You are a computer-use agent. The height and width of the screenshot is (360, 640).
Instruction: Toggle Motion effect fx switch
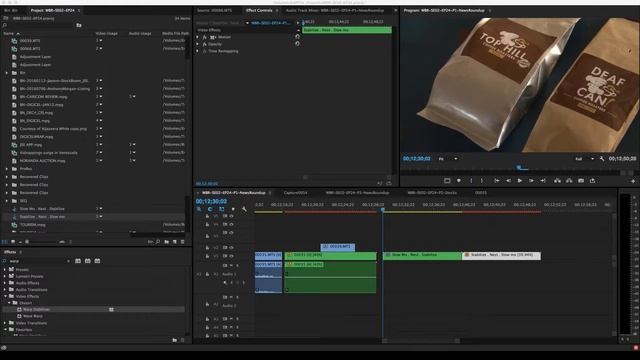tap(205, 37)
